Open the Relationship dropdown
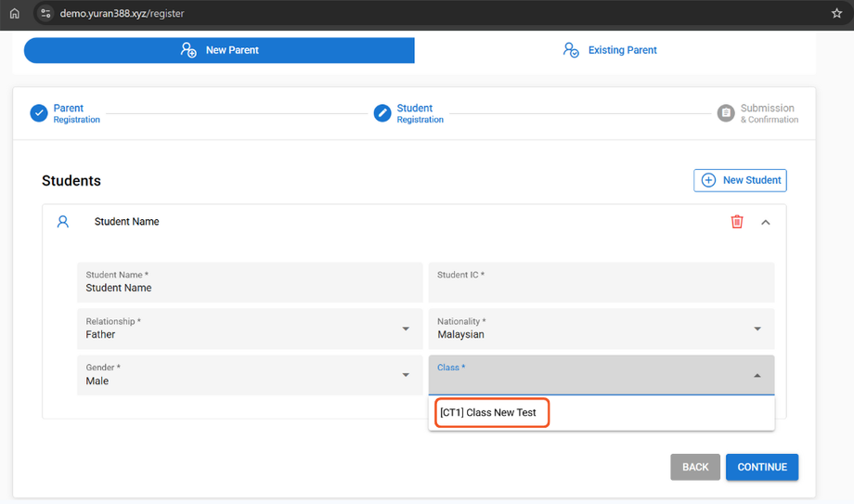 click(x=249, y=329)
